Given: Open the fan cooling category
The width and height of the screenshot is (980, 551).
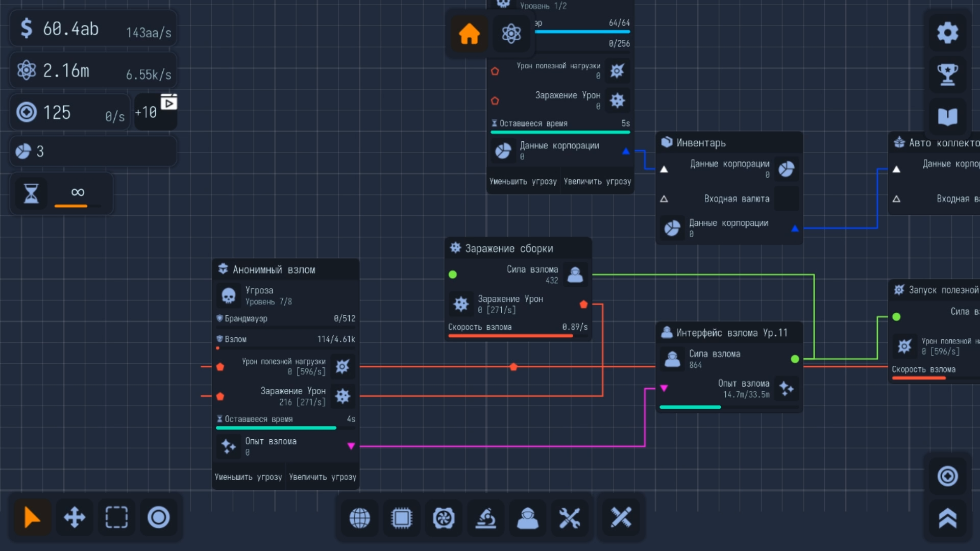Looking at the screenshot, I should click(x=444, y=518).
